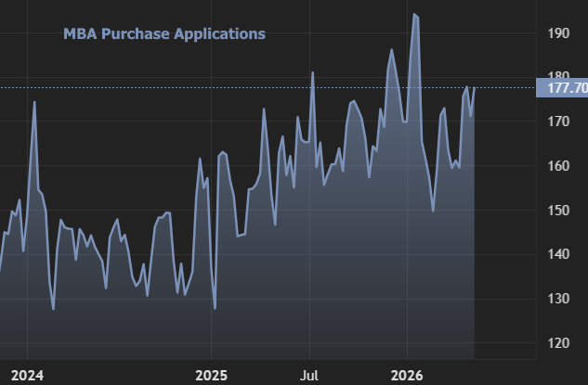Screen dimensions: 588x385
Task: Click the 170 y-axis label
Action: 558,122
